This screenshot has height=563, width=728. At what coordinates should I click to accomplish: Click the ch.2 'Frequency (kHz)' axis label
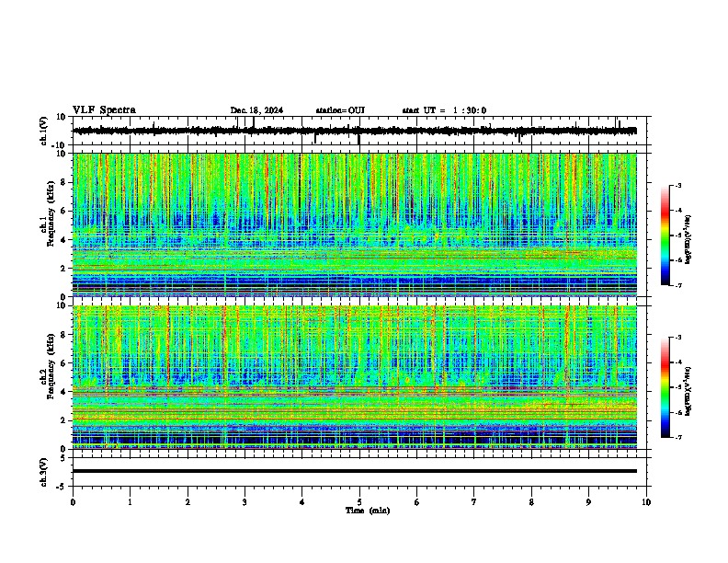click(51, 366)
